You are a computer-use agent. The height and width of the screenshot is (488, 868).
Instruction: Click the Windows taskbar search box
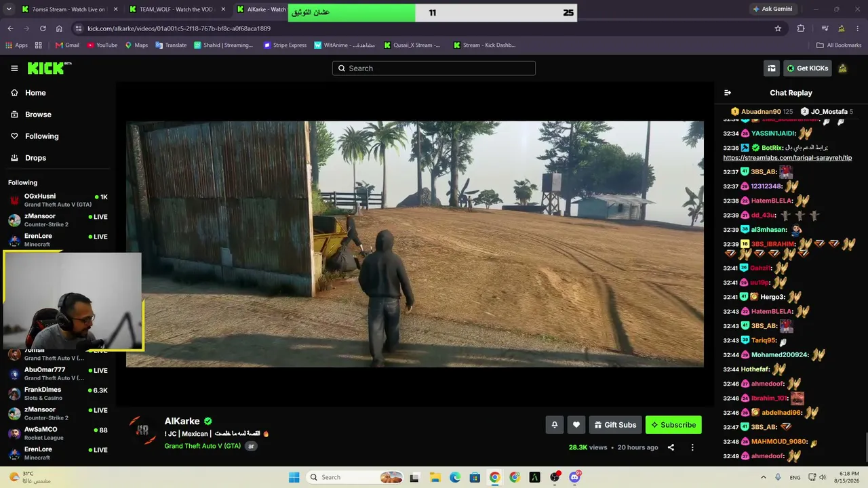click(355, 477)
